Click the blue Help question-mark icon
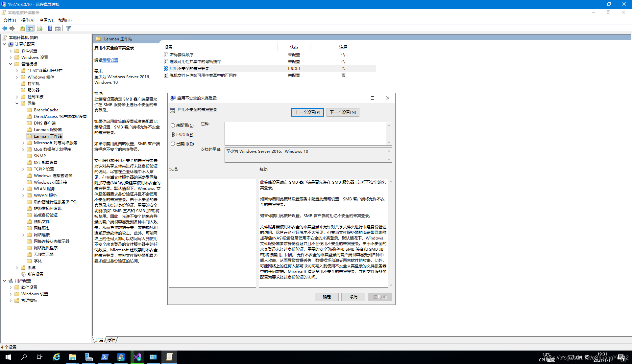 [50, 29]
